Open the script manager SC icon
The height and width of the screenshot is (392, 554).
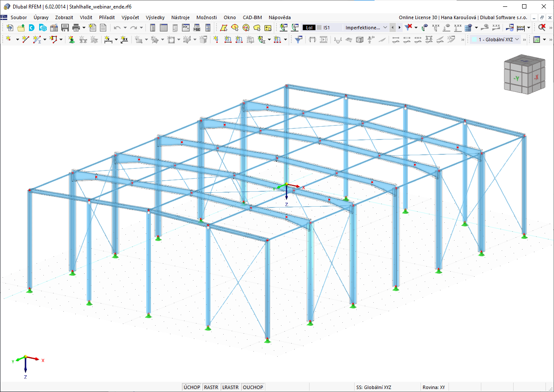[197, 28]
